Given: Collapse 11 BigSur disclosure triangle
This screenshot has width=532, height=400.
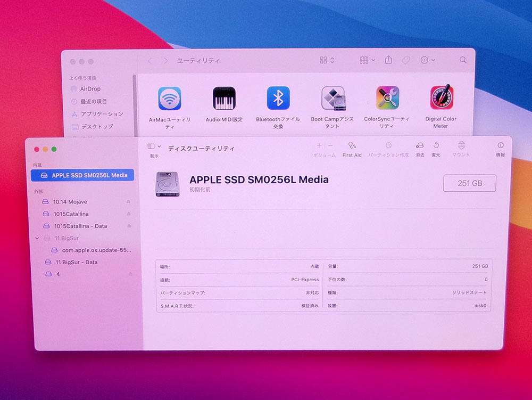Looking at the screenshot, I should 37,239.
